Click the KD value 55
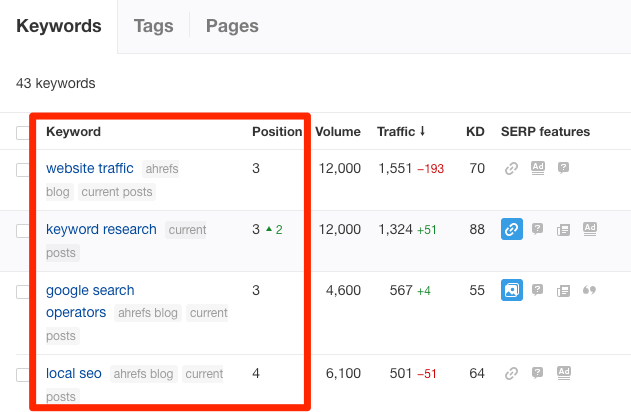 click(477, 290)
